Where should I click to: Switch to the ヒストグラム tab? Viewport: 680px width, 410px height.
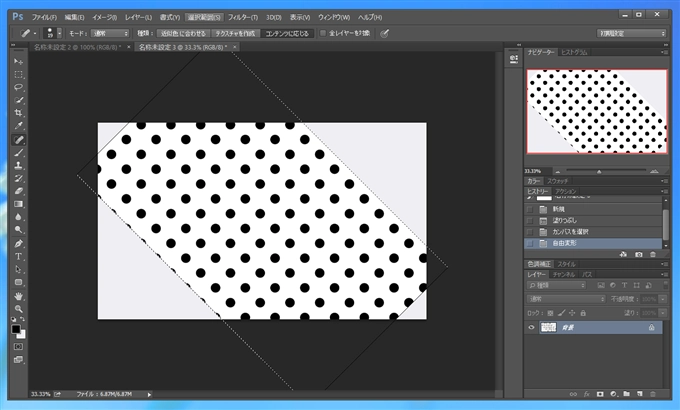[x=574, y=52]
